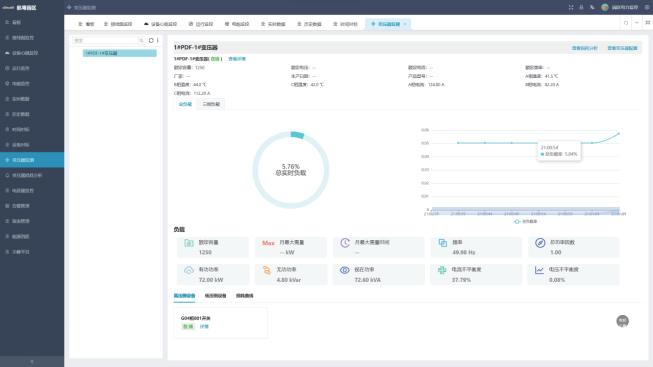Viewport: 653px width, 367px height.
Task: Click the phone icon in top header
Action: tap(592, 7)
